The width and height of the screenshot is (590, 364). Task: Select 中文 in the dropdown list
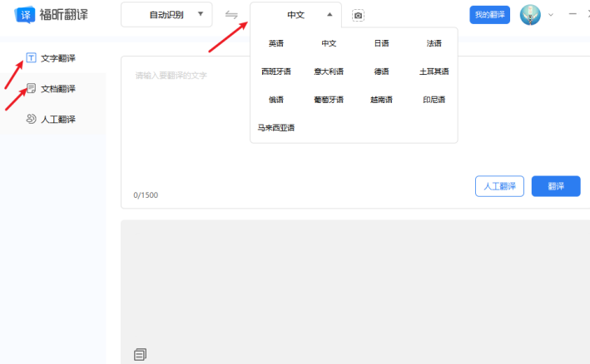point(329,43)
